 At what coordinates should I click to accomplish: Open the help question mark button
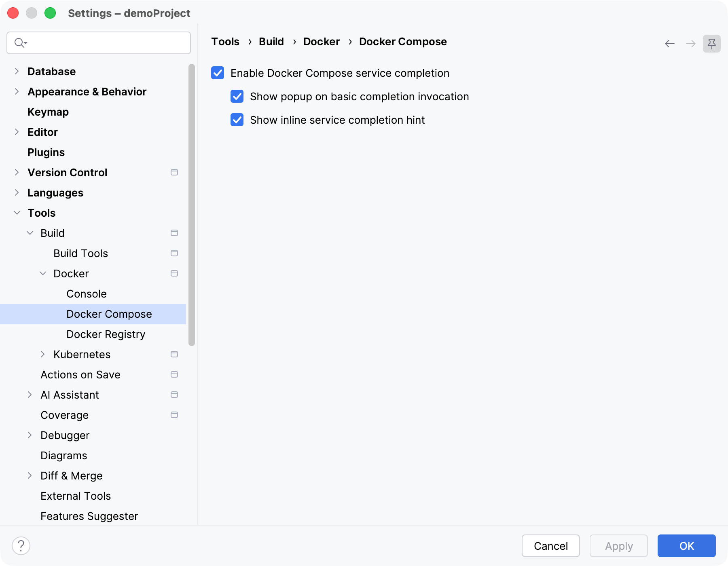click(x=21, y=546)
